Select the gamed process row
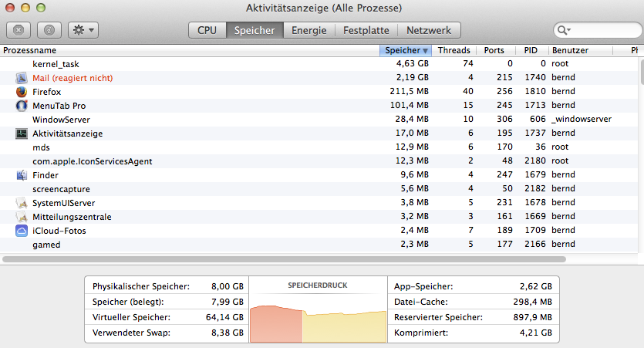The width and height of the screenshot is (644, 348). (x=319, y=245)
